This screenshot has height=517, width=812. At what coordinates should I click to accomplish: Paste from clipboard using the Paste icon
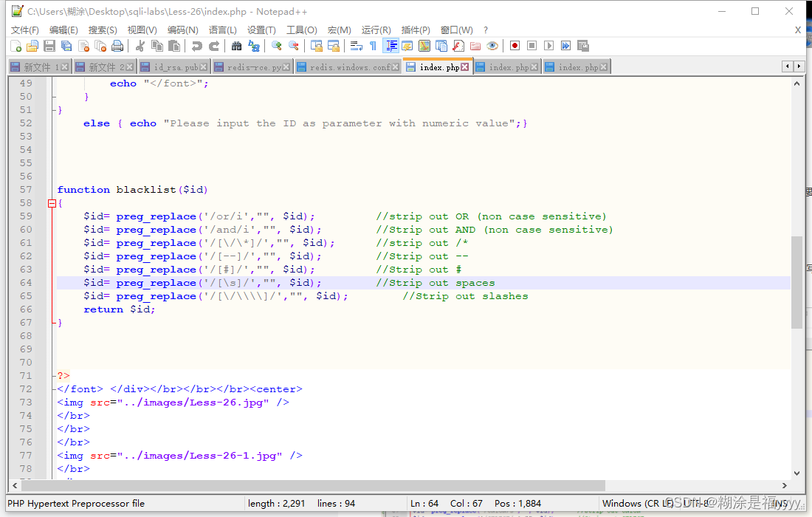click(x=174, y=46)
